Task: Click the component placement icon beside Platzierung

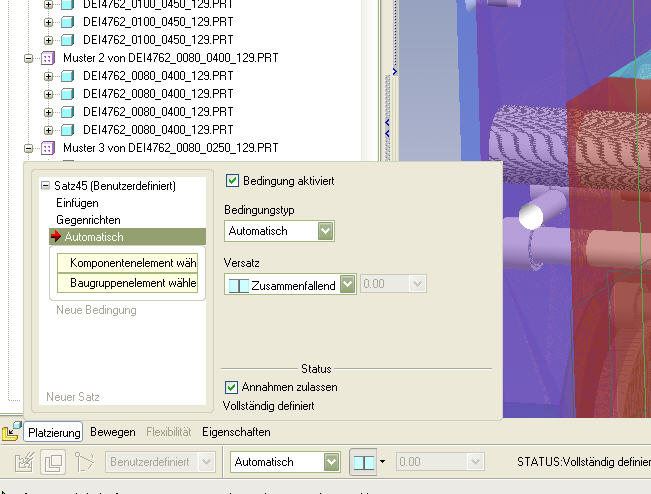Action: coord(11,431)
